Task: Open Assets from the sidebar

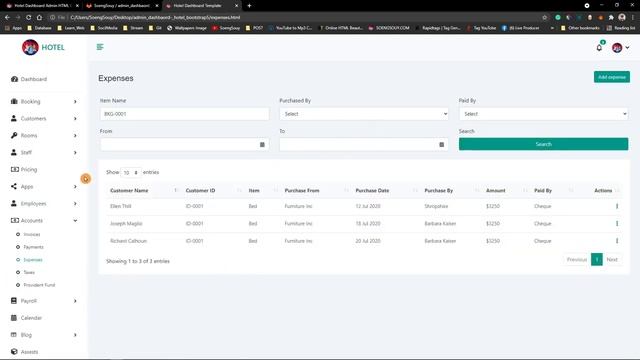Action: [24, 351]
